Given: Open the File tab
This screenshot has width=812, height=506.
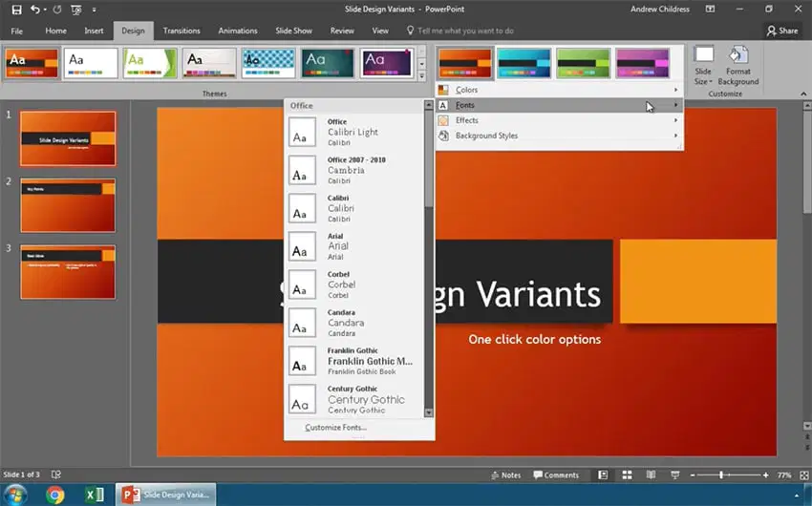Looking at the screenshot, I should pos(16,31).
